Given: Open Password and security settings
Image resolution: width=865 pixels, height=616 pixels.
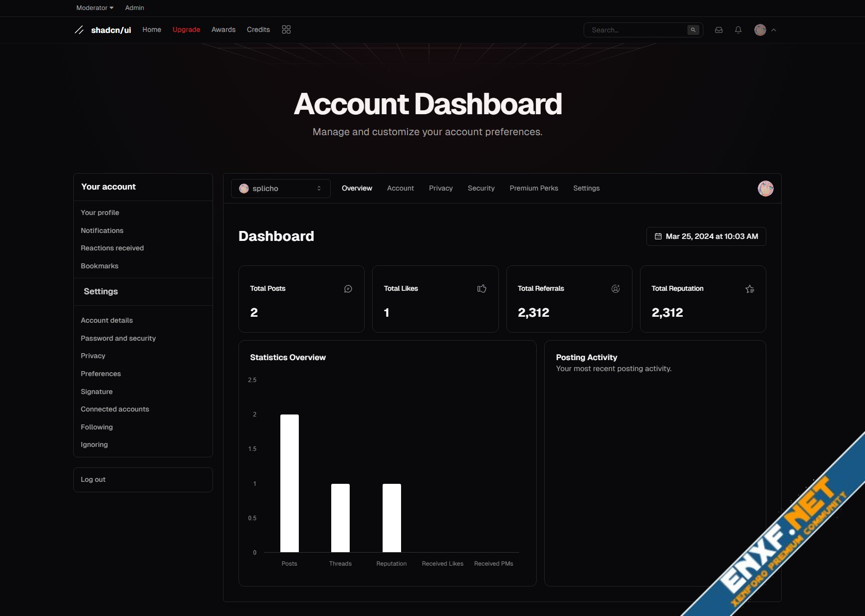Looking at the screenshot, I should pos(118,338).
